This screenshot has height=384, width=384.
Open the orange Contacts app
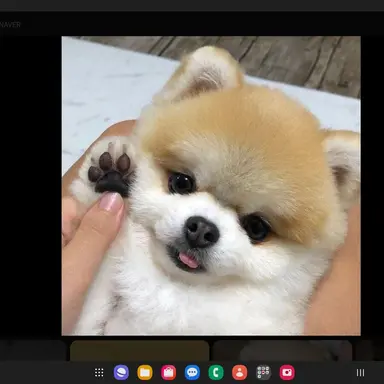click(240, 372)
